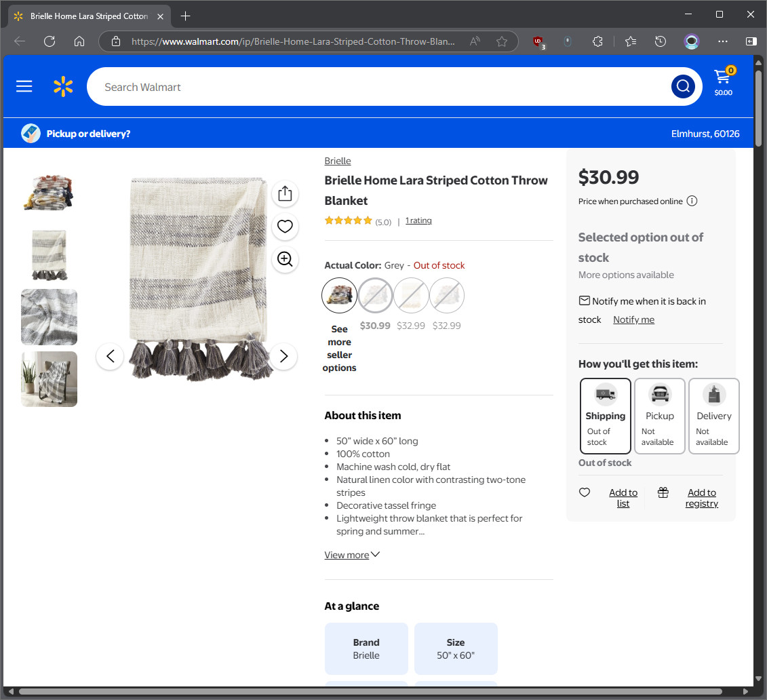The width and height of the screenshot is (767, 700).
Task: Bookmark this page with the star icon
Action: coord(502,41)
